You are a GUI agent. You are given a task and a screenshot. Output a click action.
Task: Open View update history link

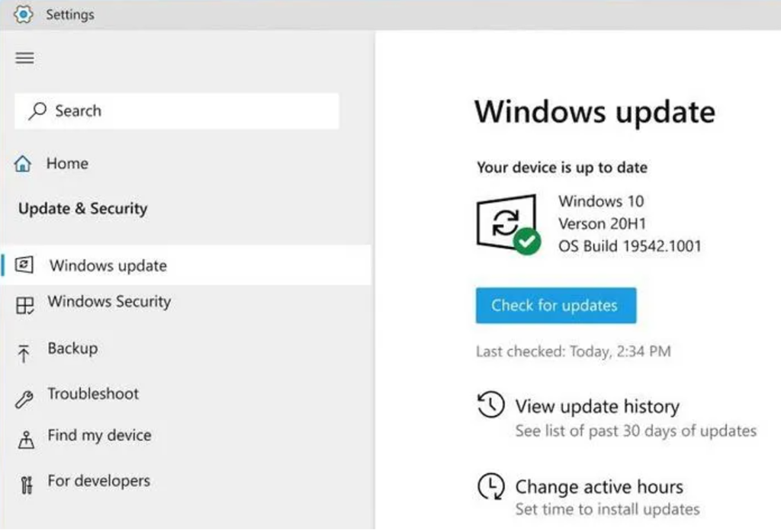pos(596,406)
